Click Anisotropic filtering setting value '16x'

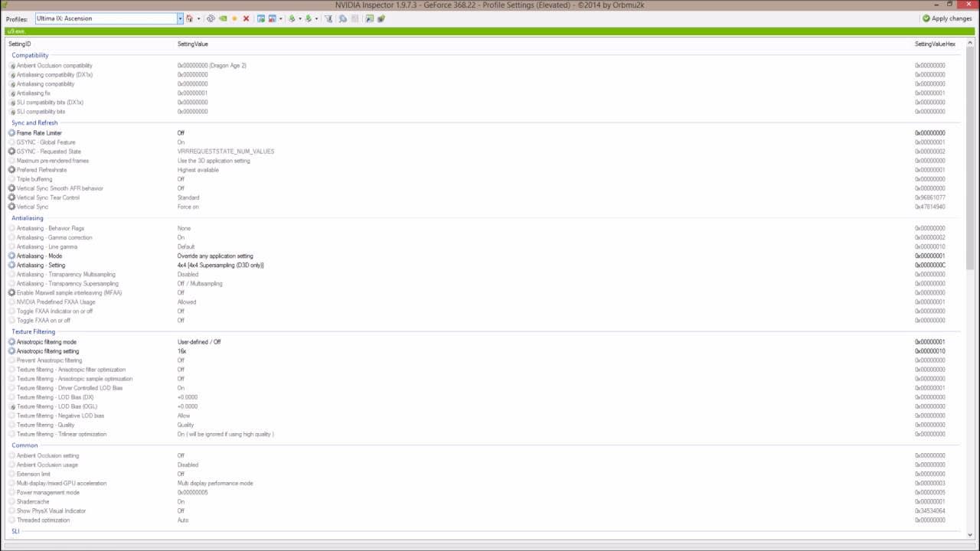[181, 351]
